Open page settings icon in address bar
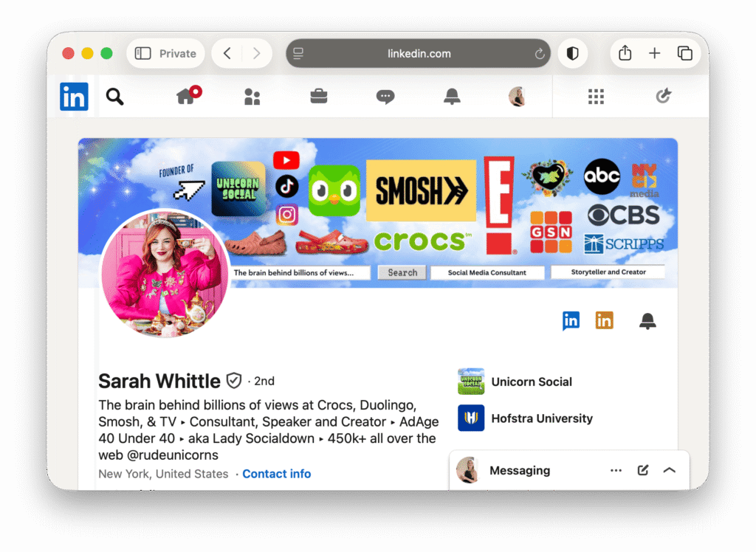Viewport: 756px width, 552px height. coord(298,53)
